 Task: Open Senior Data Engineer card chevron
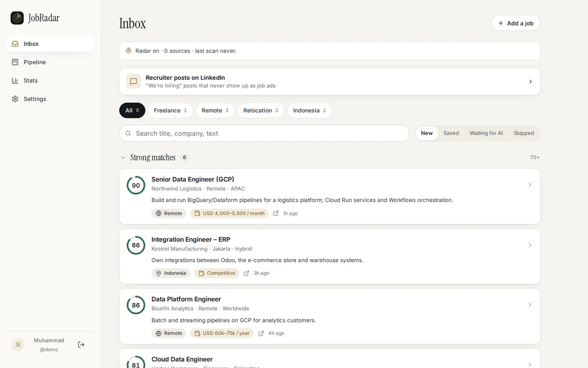pyautogui.click(x=530, y=185)
